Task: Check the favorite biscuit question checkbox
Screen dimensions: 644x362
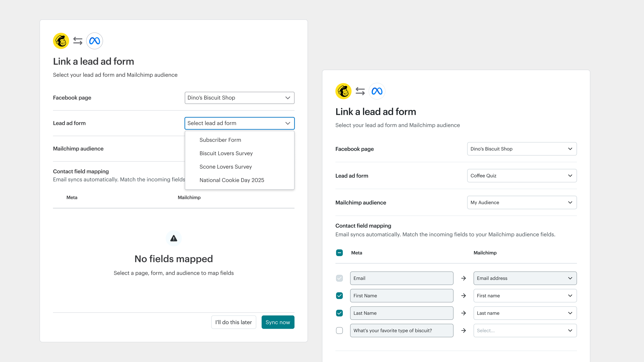Action: [339, 331]
